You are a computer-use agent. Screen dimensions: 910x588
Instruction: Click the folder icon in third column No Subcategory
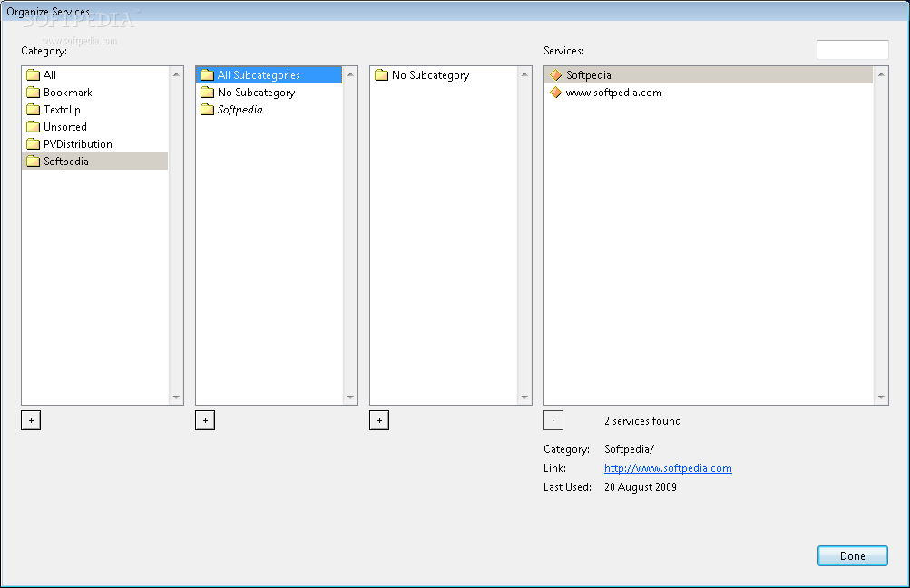(x=381, y=75)
